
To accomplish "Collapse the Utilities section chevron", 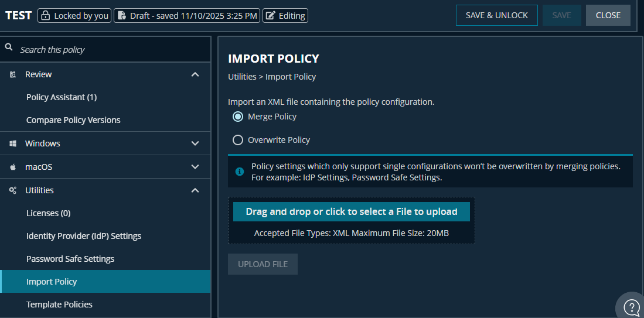I will pos(196,190).
